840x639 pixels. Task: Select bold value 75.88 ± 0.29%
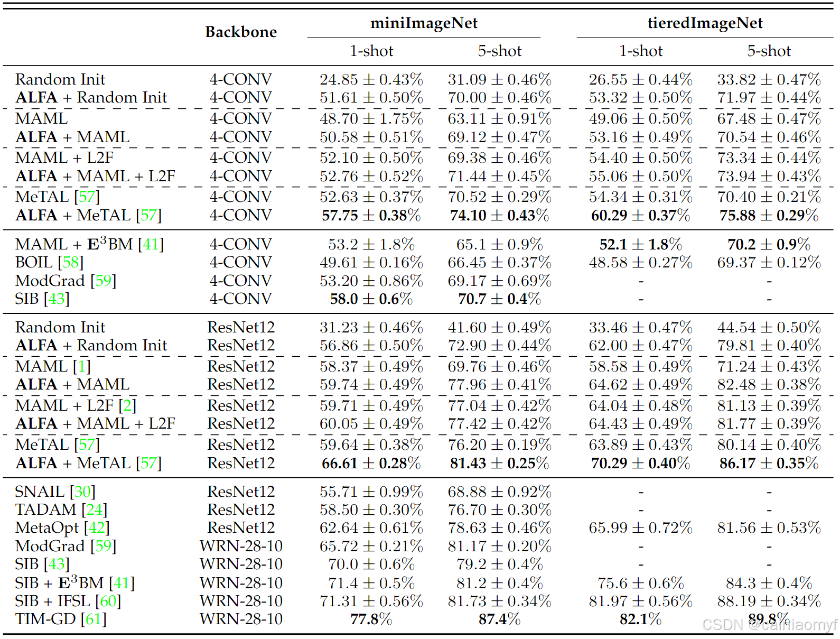[769, 216]
